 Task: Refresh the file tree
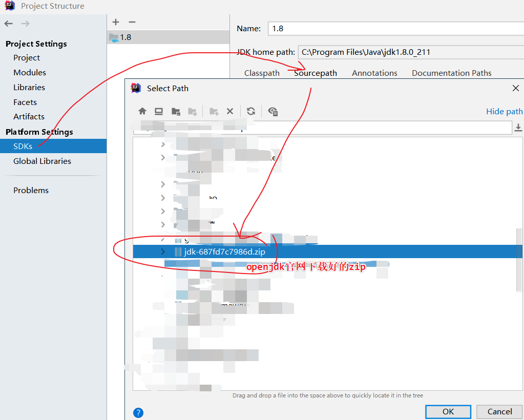pyautogui.click(x=251, y=111)
